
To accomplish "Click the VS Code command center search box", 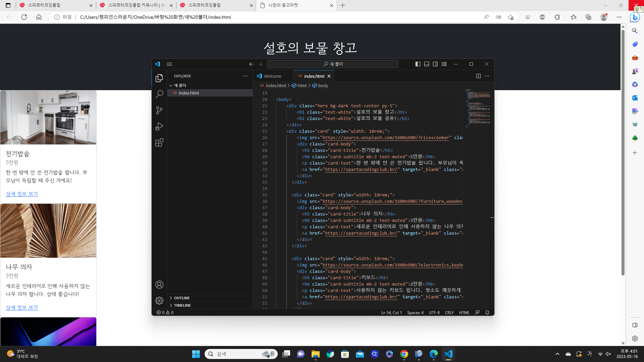I will (x=333, y=64).
